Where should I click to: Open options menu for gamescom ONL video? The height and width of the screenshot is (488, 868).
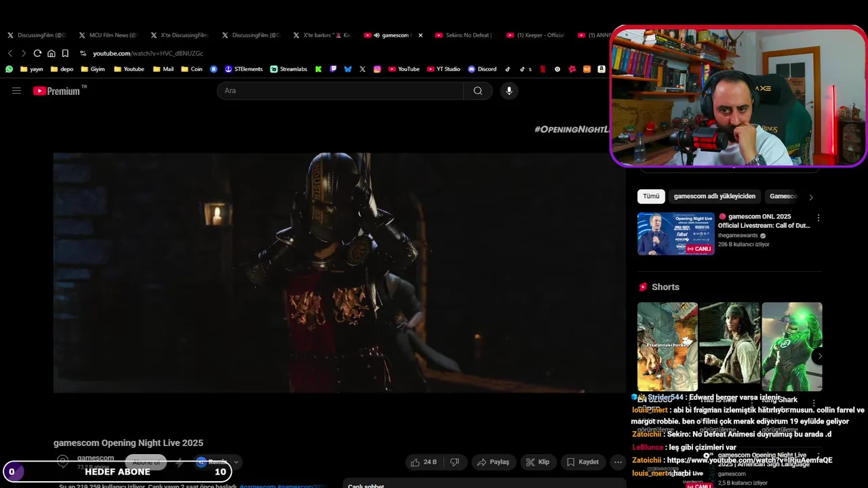[818, 218]
